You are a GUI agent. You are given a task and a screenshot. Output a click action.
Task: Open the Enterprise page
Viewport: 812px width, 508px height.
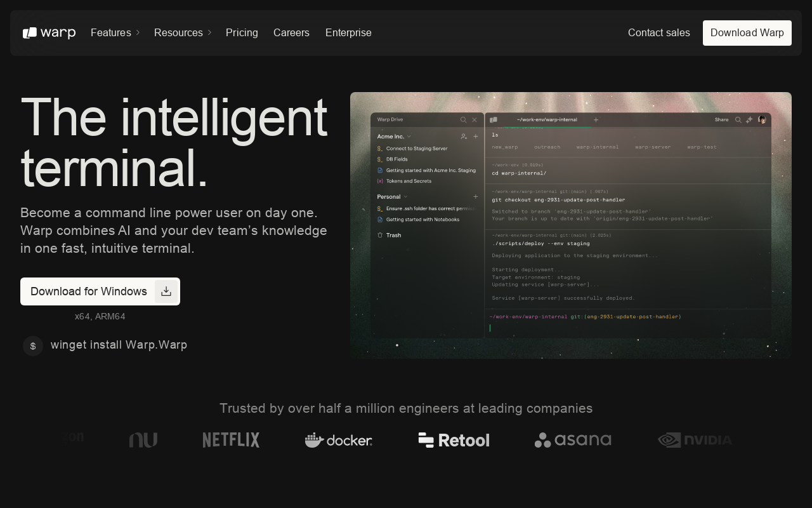tap(348, 33)
